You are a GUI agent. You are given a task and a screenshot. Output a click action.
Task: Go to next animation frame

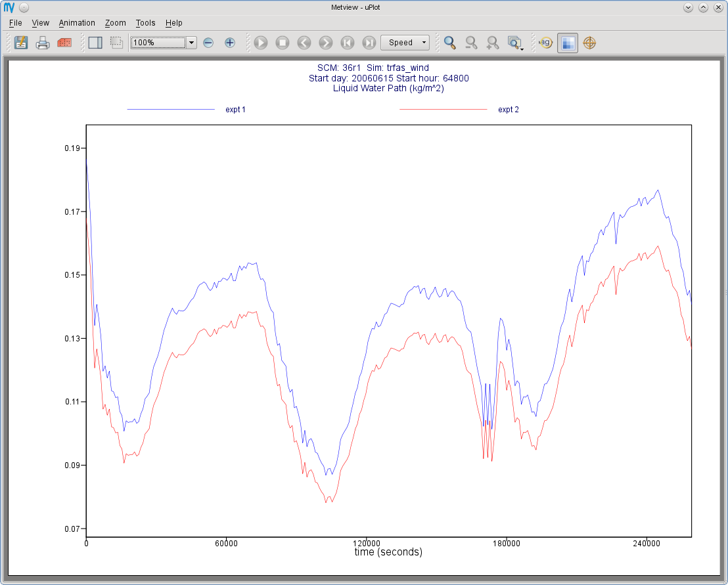(325, 43)
